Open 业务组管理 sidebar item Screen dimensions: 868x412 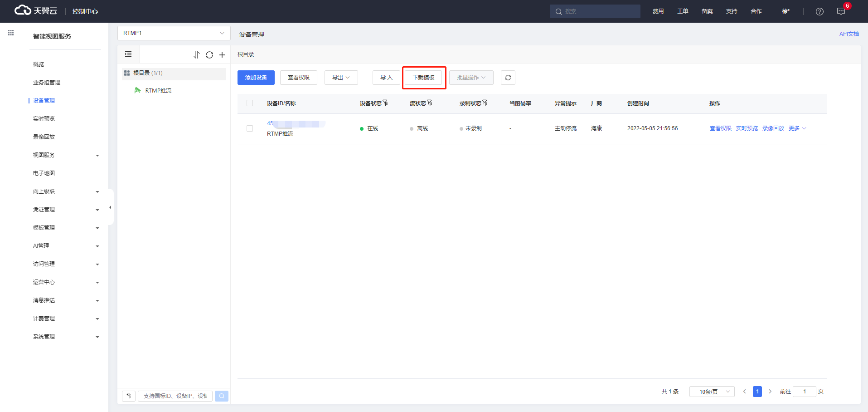47,83
